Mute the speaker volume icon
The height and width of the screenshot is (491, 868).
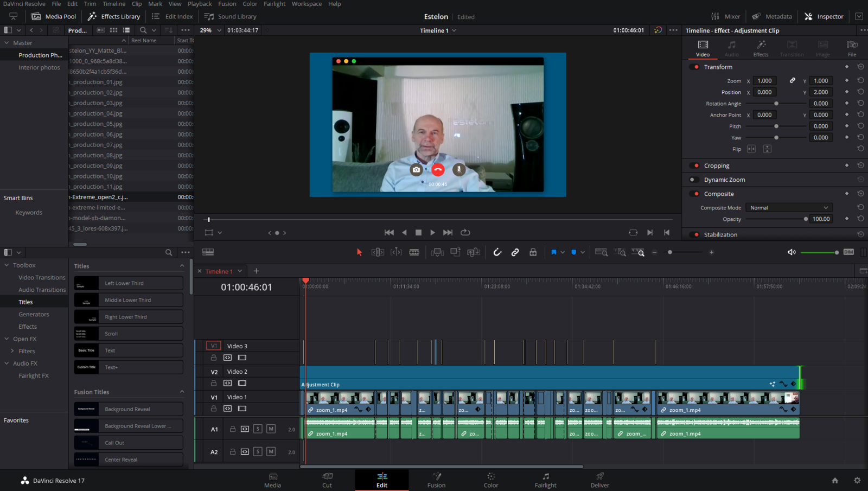click(792, 252)
